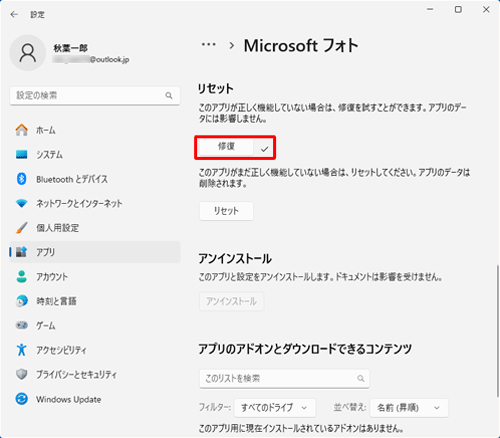Focus the 設定の検索 search field
Image resolution: width=500 pixels, height=438 pixels.
tap(95, 96)
